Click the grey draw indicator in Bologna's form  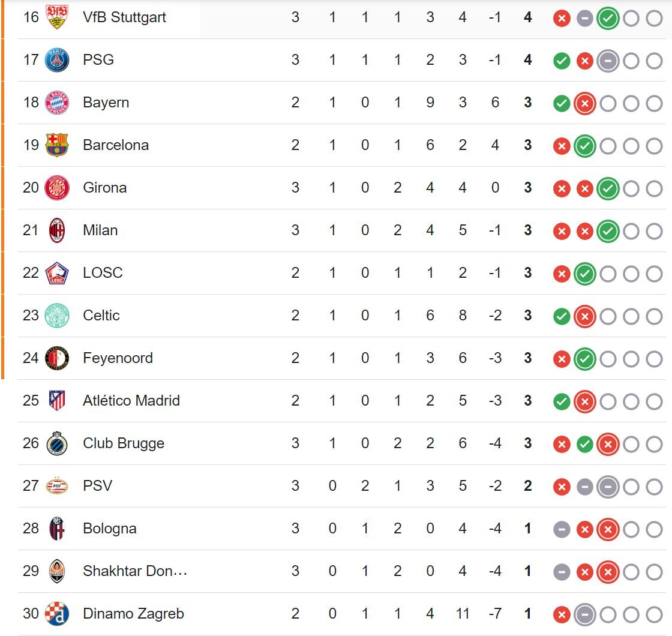562,530
